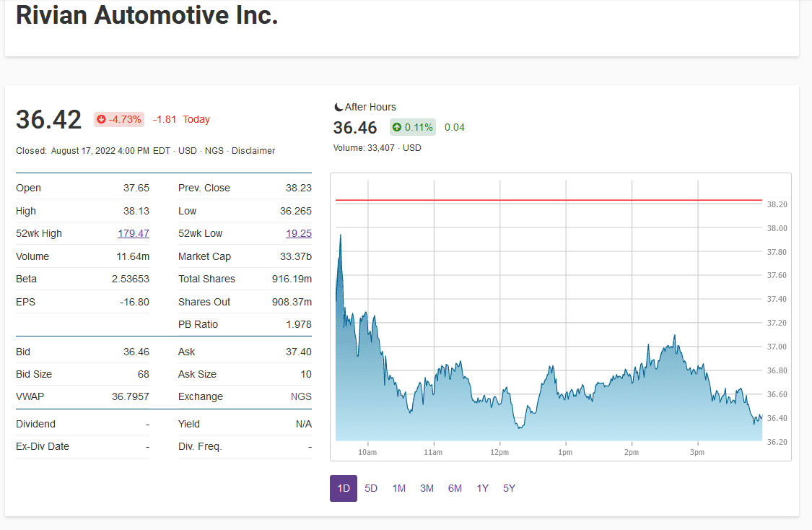812x530 pixels.
Task: Select the 1D chart range tab
Action: click(x=344, y=488)
